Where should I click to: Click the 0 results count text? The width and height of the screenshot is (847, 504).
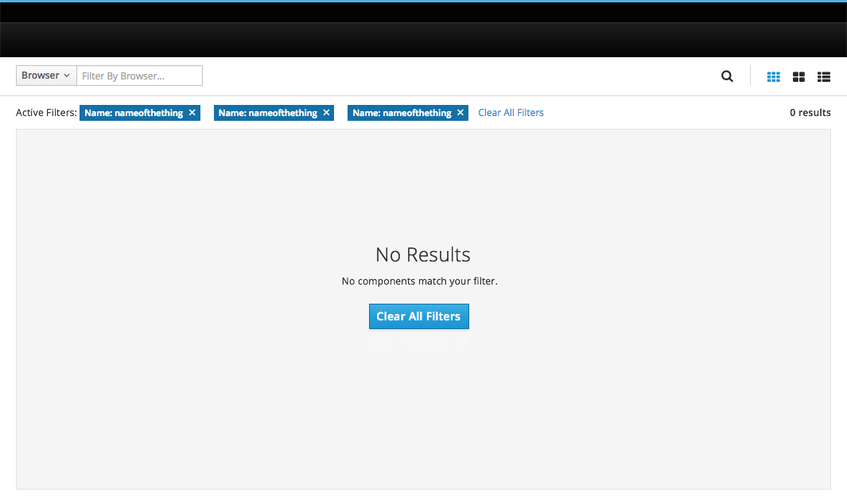coord(810,112)
